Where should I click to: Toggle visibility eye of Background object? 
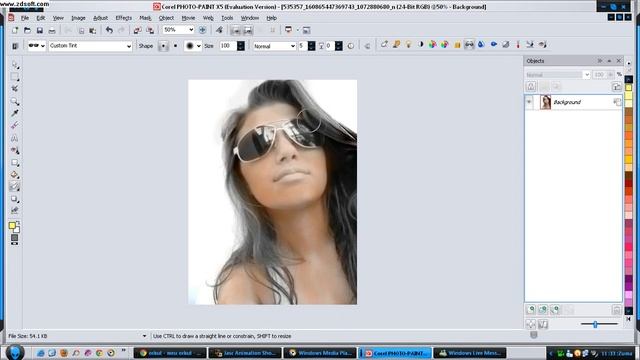click(x=529, y=102)
